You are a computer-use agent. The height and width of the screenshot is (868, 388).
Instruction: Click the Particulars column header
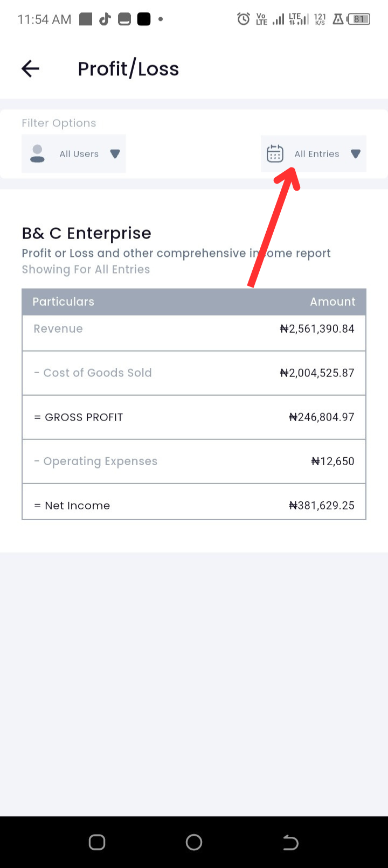[63, 302]
